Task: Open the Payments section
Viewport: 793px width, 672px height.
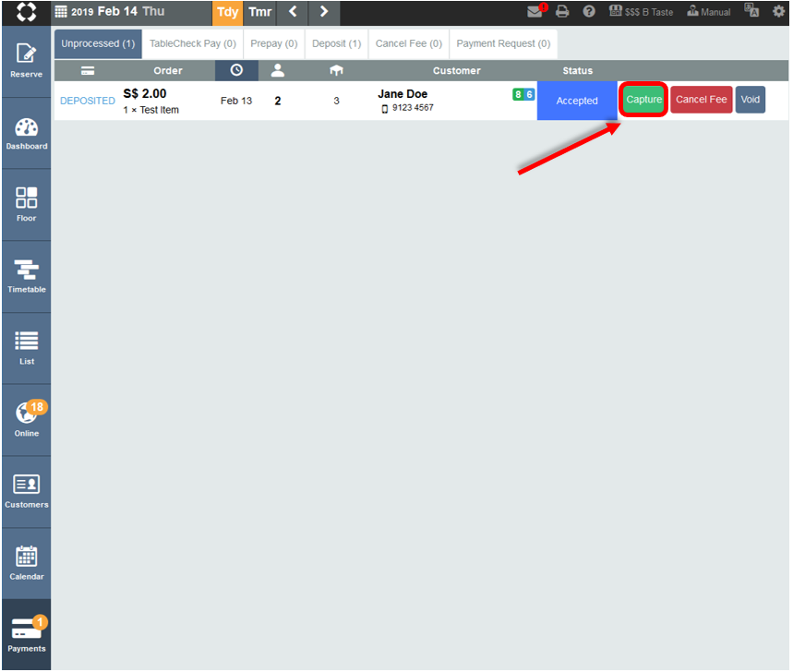Action: 26,634
